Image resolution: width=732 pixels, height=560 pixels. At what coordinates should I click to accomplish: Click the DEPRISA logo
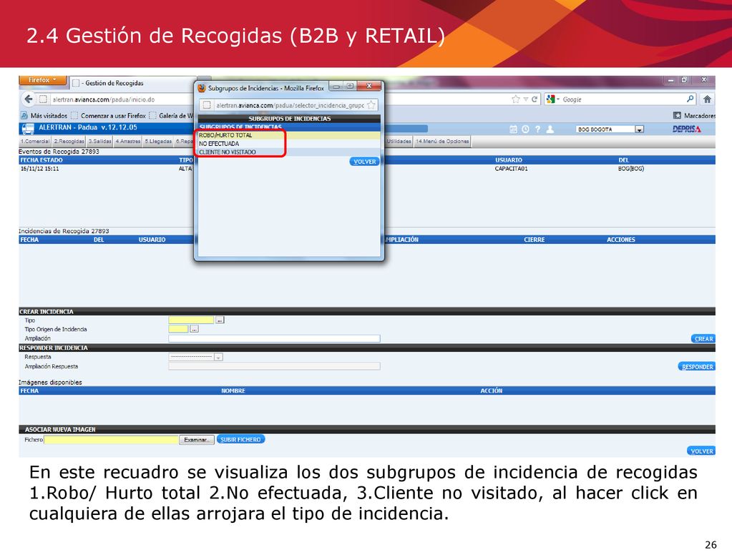point(687,129)
